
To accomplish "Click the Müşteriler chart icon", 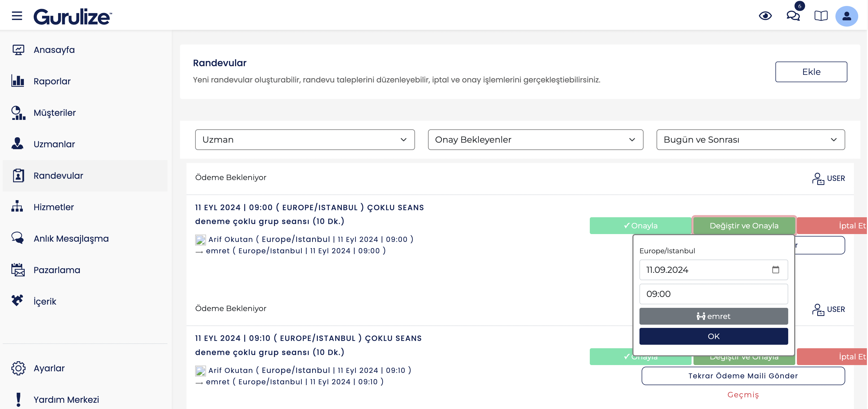I will pyautogui.click(x=18, y=113).
